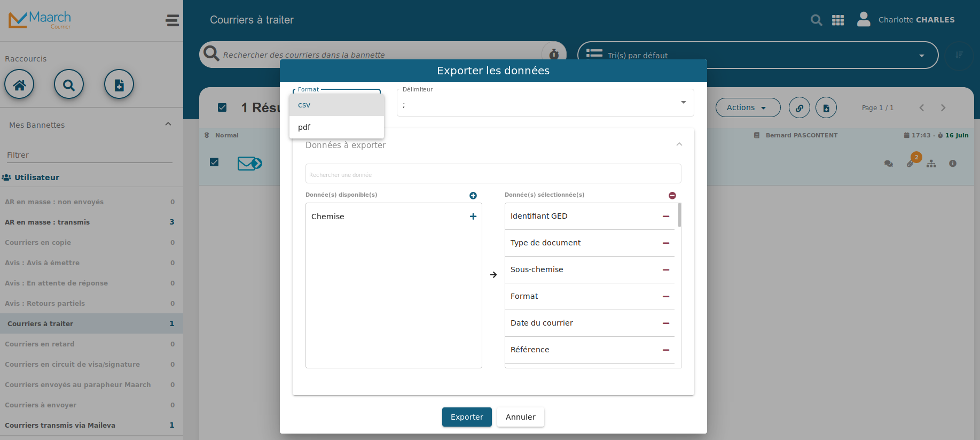
Task: Open Courriers en circuit de visa/signature basket
Action: tap(91, 364)
